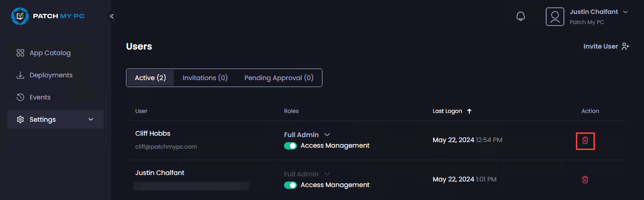Select the Active (2) tab

pyautogui.click(x=150, y=78)
